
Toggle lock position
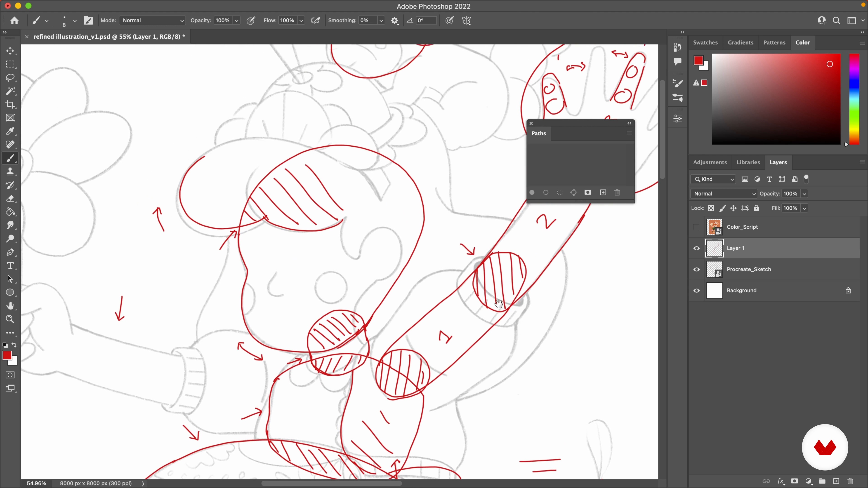pyautogui.click(x=733, y=209)
